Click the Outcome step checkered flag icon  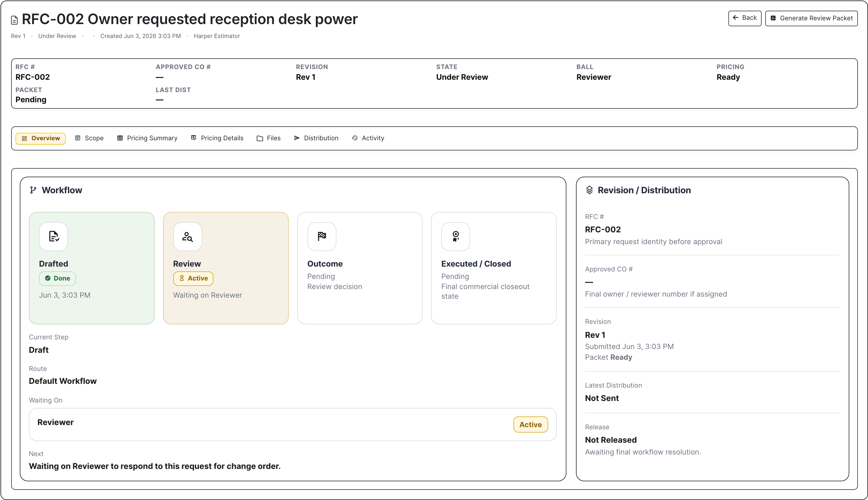pos(322,237)
